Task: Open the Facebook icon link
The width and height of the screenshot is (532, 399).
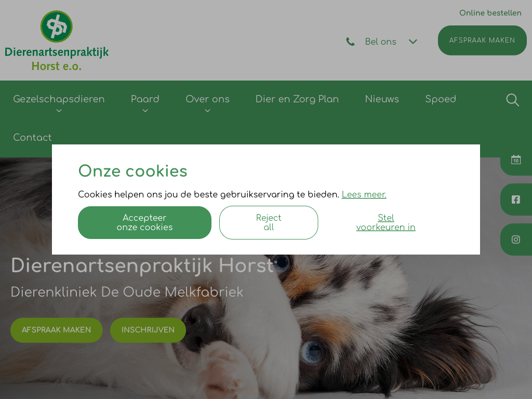Action: [516, 199]
